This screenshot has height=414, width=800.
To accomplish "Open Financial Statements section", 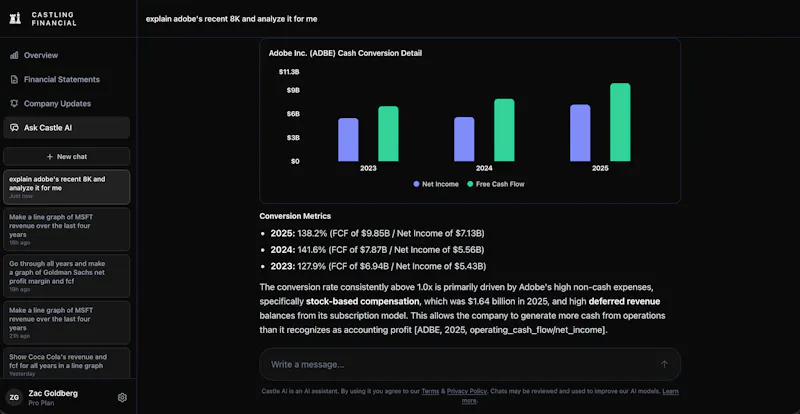I will (67, 79).
